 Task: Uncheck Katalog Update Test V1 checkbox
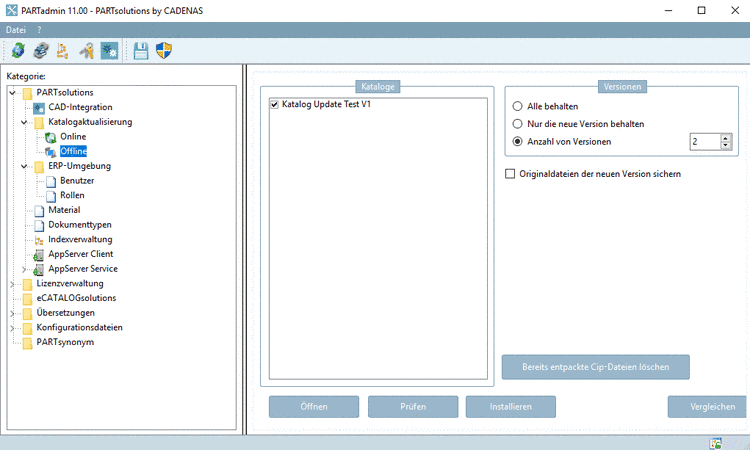coord(275,104)
